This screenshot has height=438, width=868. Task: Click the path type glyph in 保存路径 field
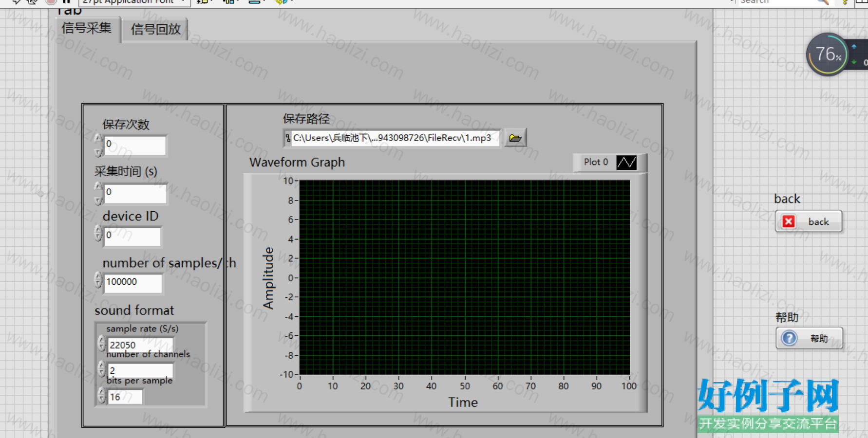pos(288,138)
